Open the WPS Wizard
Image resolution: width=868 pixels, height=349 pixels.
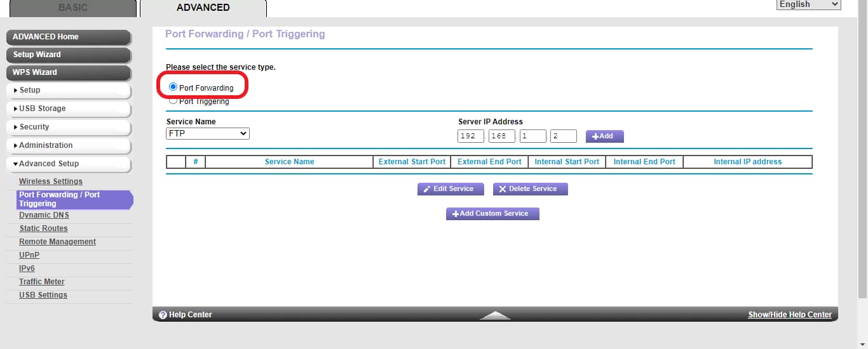[x=69, y=72]
